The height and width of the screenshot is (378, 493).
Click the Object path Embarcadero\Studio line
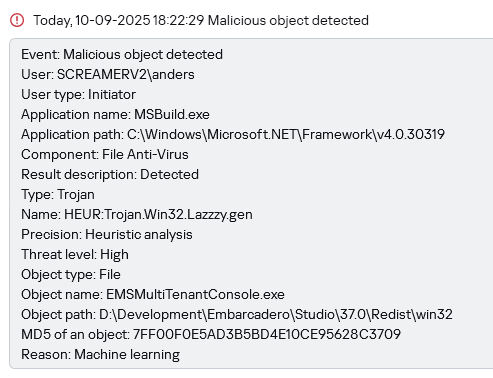237,314
